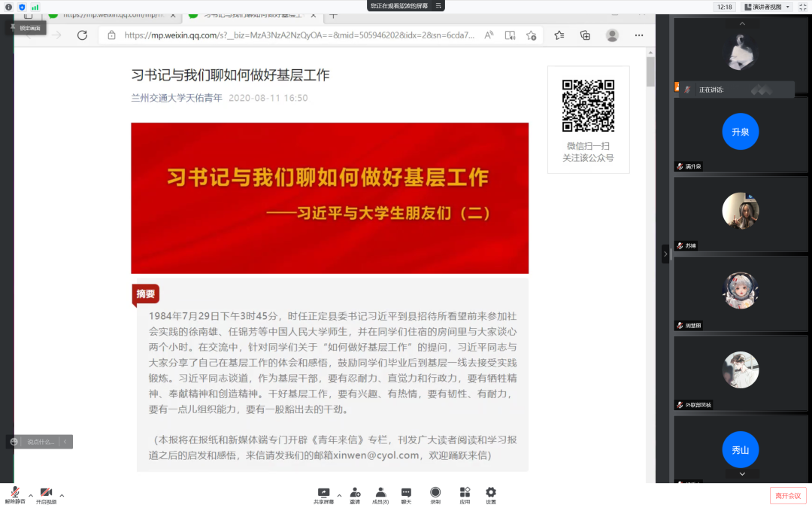Click the 12:18 meeting timer
The image size is (812, 508).
pyautogui.click(x=725, y=7)
